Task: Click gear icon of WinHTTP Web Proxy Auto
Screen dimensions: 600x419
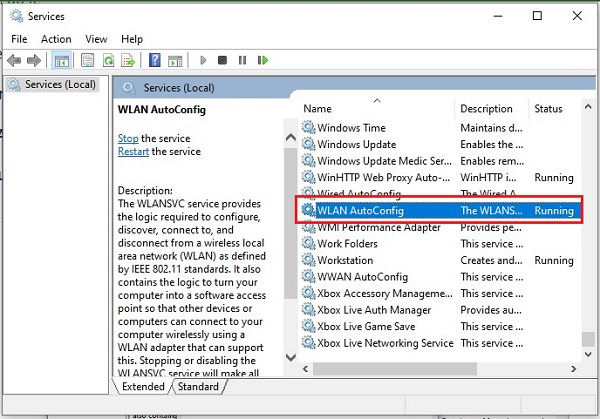Action: tap(308, 177)
